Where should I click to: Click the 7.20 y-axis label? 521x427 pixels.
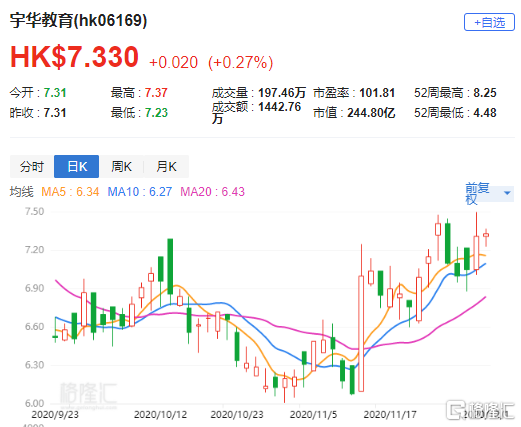tap(34, 250)
